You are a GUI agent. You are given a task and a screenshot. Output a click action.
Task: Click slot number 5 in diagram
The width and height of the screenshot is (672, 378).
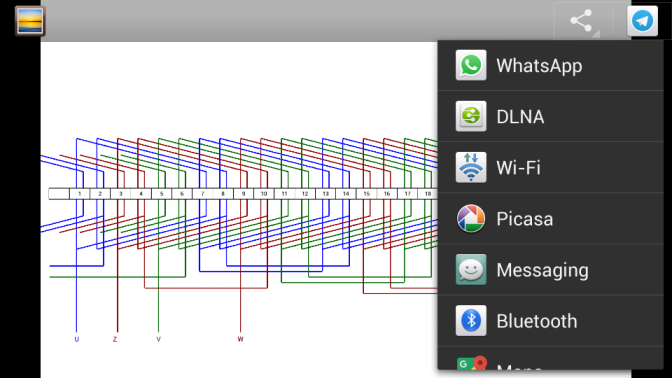coord(162,194)
